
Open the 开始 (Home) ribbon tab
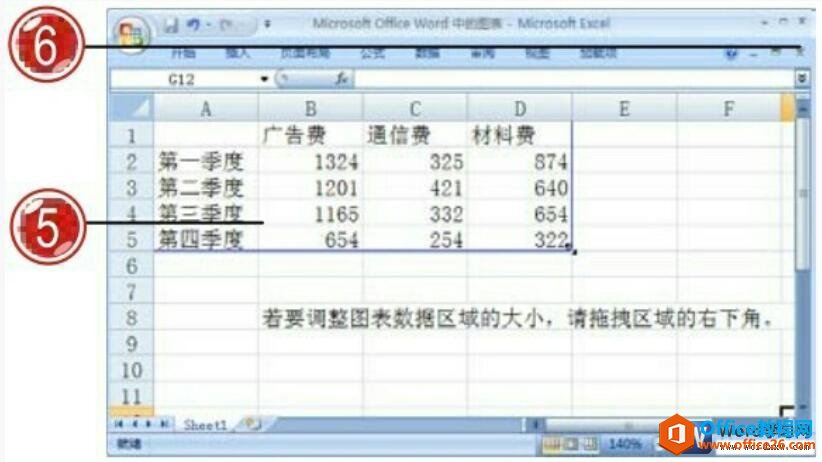(x=183, y=53)
